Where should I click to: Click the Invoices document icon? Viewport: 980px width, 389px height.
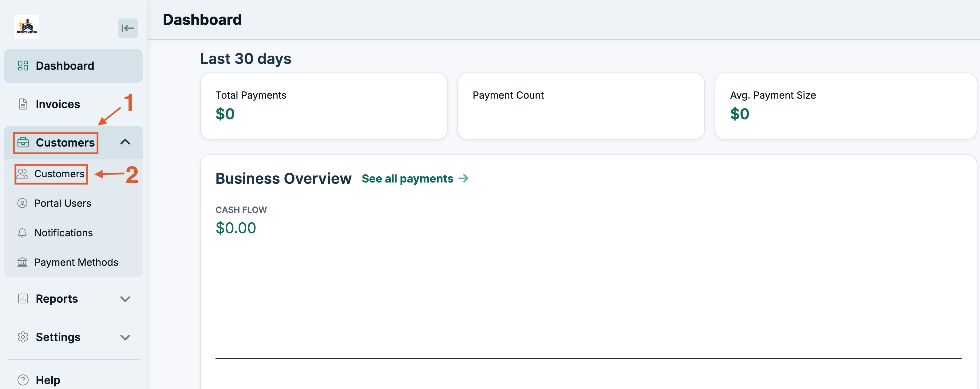click(23, 104)
